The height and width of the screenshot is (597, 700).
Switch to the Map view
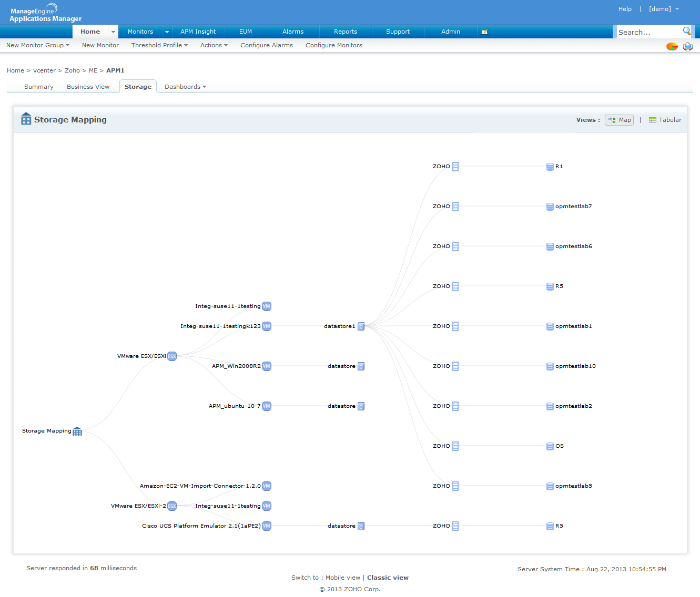(619, 120)
